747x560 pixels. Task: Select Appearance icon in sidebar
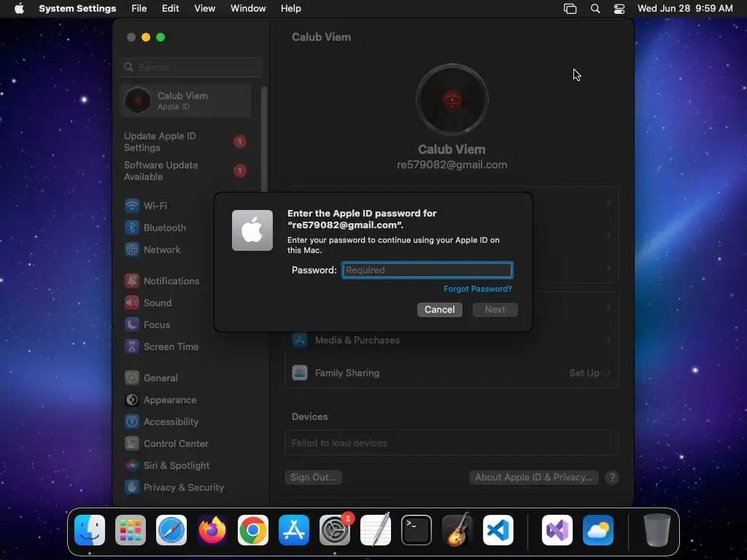pyautogui.click(x=132, y=400)
